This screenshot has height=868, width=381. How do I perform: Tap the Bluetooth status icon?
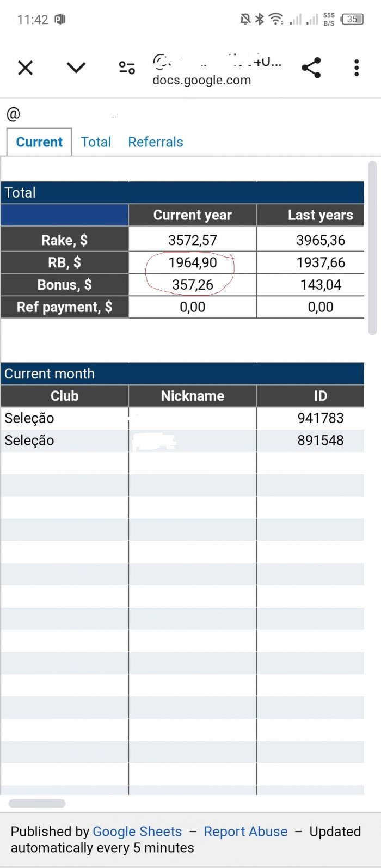tap(260, 20)
